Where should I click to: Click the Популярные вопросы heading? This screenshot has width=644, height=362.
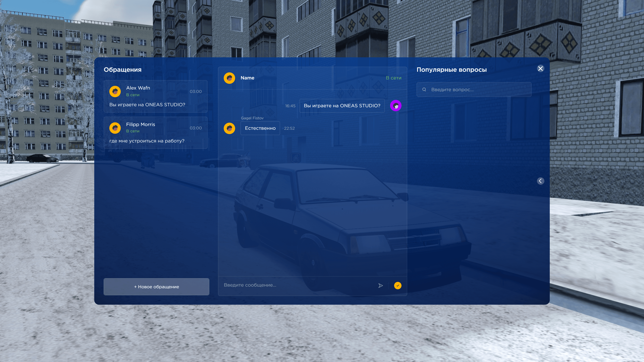click(451, 70)
